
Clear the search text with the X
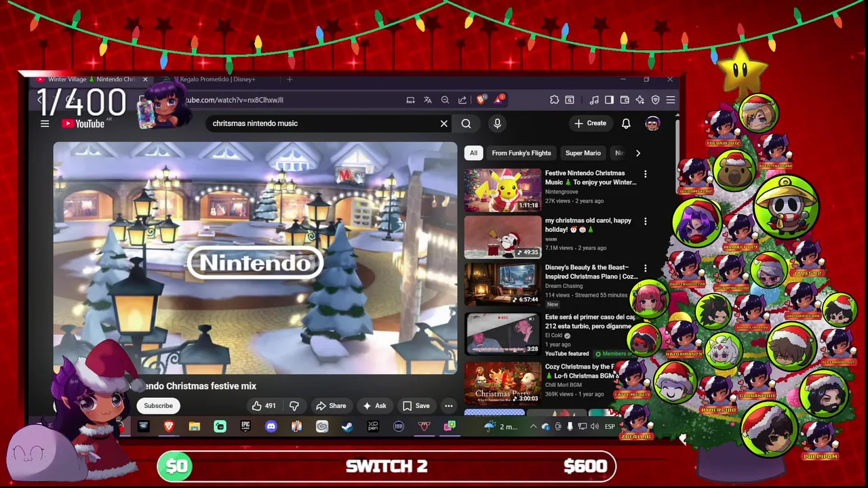pyautogui.click(x=444, y=123)
